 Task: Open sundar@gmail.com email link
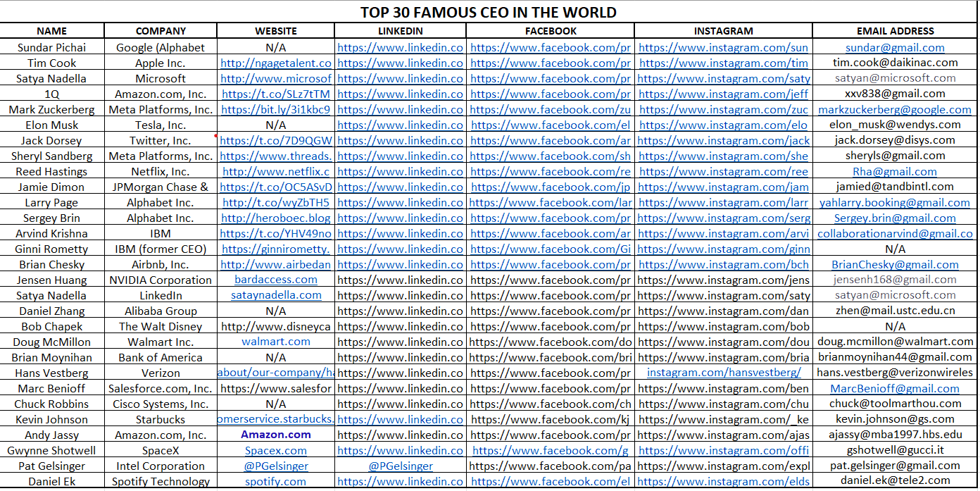click(x=896, y=47)
